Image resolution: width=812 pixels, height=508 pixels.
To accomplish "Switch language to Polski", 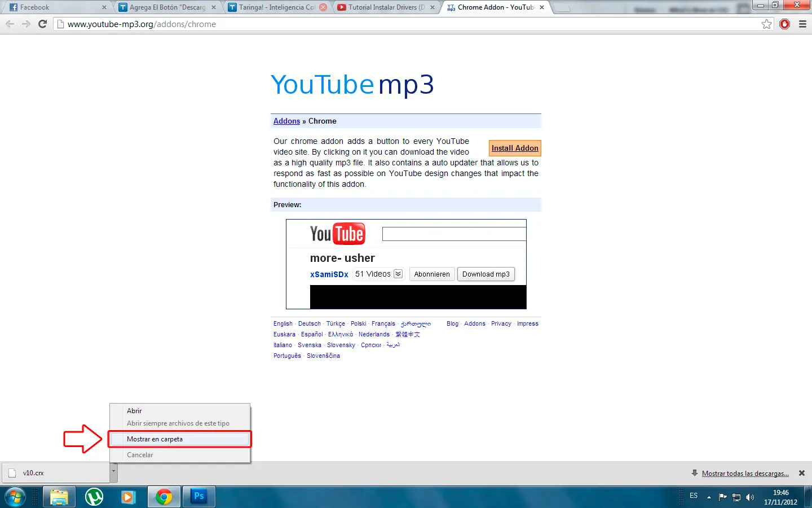I will pyautogui.click(x=359, y=324).
